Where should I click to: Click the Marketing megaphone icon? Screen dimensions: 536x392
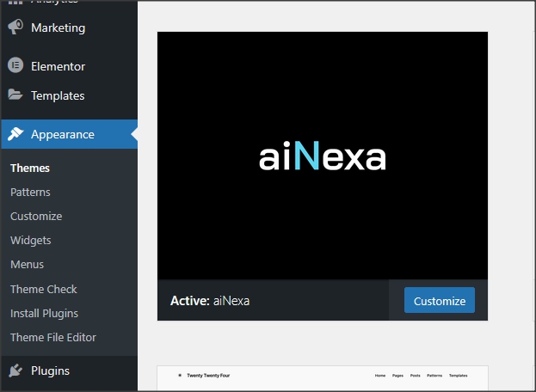(15, 27)
